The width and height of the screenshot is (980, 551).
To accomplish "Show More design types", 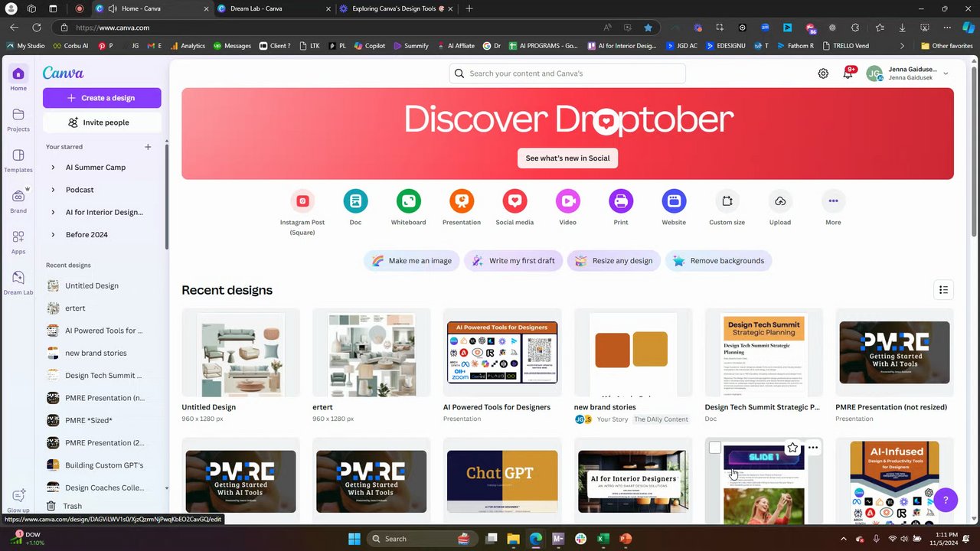I will pyautogui.click(x=833, y=201).
